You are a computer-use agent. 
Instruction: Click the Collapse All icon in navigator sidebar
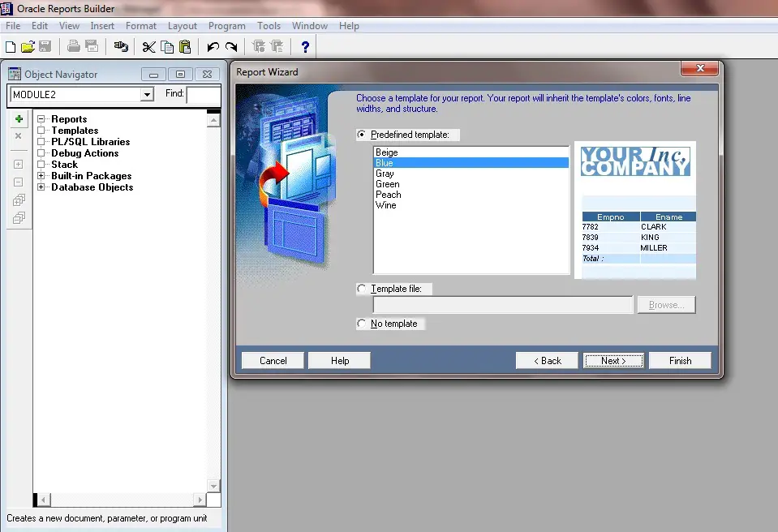coord(19,217)
